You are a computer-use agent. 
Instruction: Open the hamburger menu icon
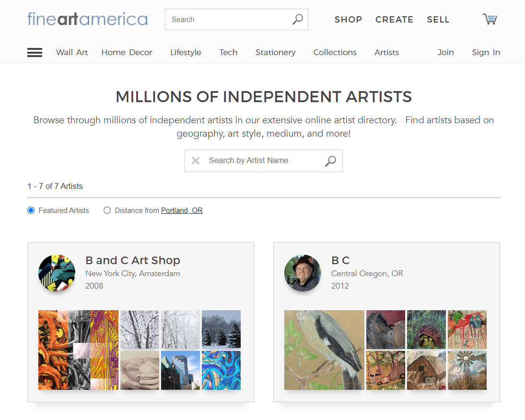point(35,53)
